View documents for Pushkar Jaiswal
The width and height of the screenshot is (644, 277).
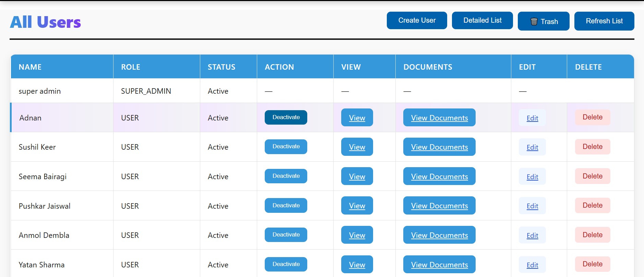point(439,206)
